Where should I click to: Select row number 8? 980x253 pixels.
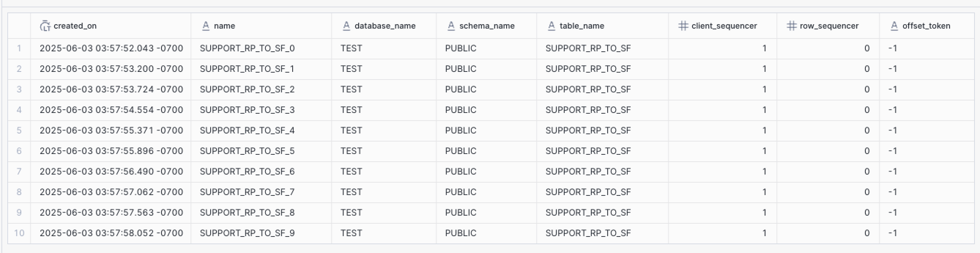pyautogui.click(x=19, y=192)
